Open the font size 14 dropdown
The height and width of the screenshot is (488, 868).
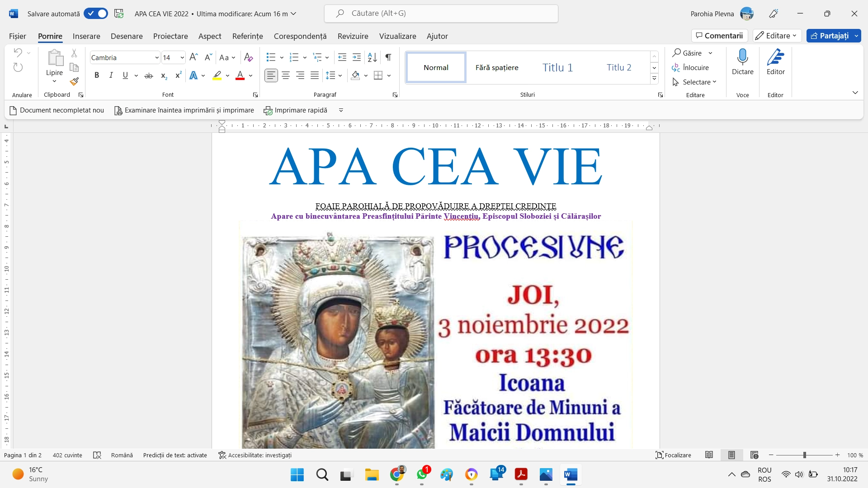coord(182,57)
